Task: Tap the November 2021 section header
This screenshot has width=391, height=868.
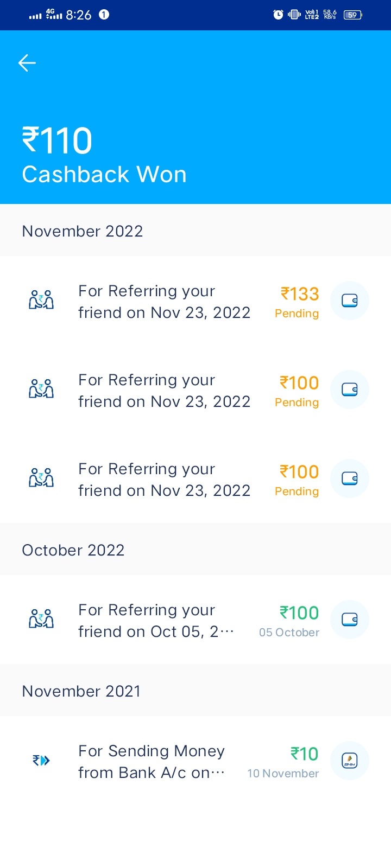Action: pos(81,691)
